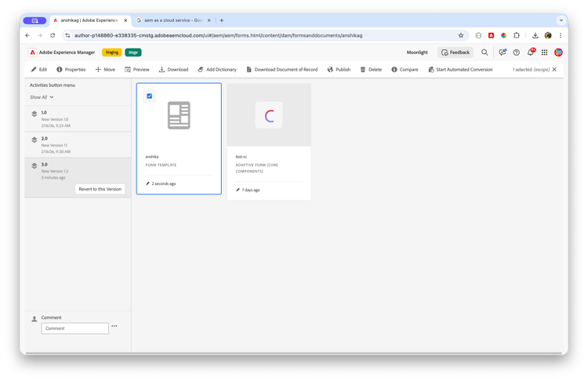The width and height of the screenshot is (588, 381).
Task: Click Revert to this Version button
Action: click(x=100, y=189)
